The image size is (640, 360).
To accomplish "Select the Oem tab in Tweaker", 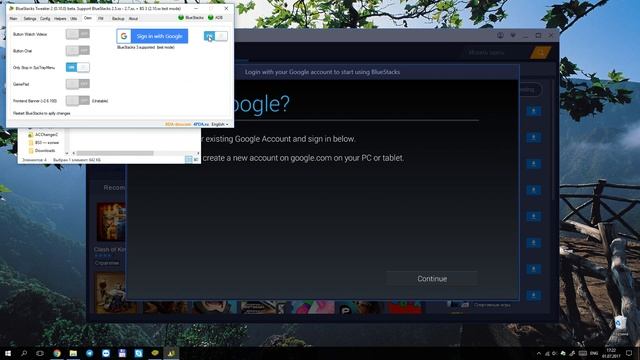I will (x=88, y=18).
